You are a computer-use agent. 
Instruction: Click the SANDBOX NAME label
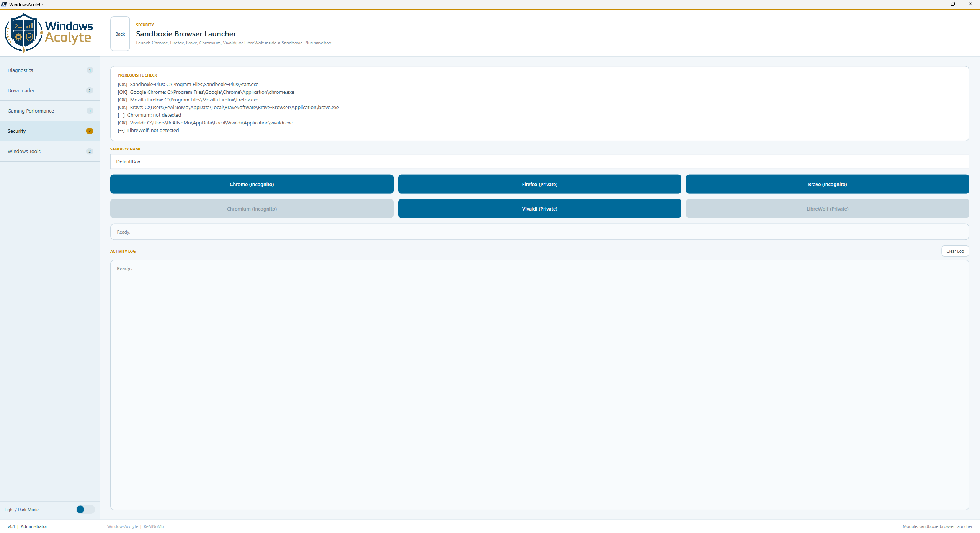pyautogui.click(x=126, y=149)
